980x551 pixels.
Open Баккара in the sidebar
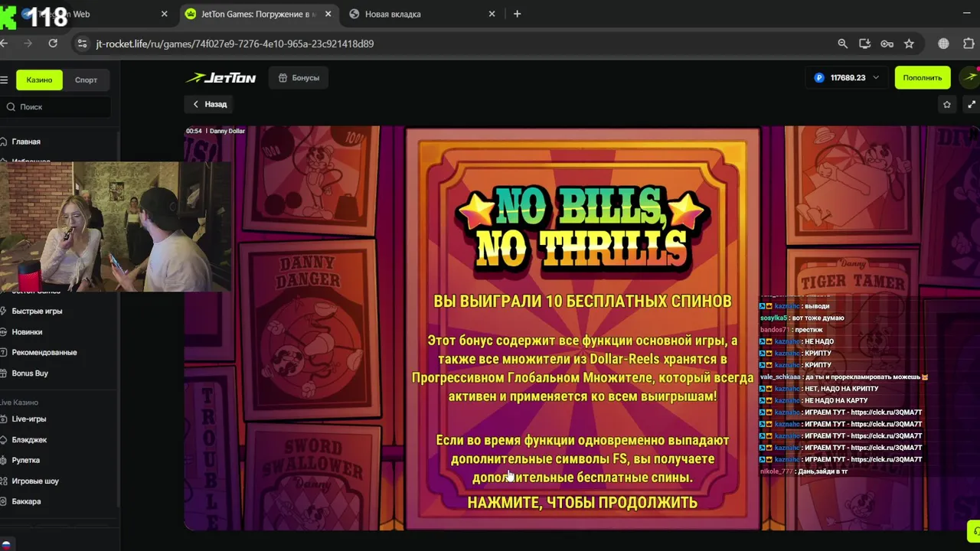(26, 501)
